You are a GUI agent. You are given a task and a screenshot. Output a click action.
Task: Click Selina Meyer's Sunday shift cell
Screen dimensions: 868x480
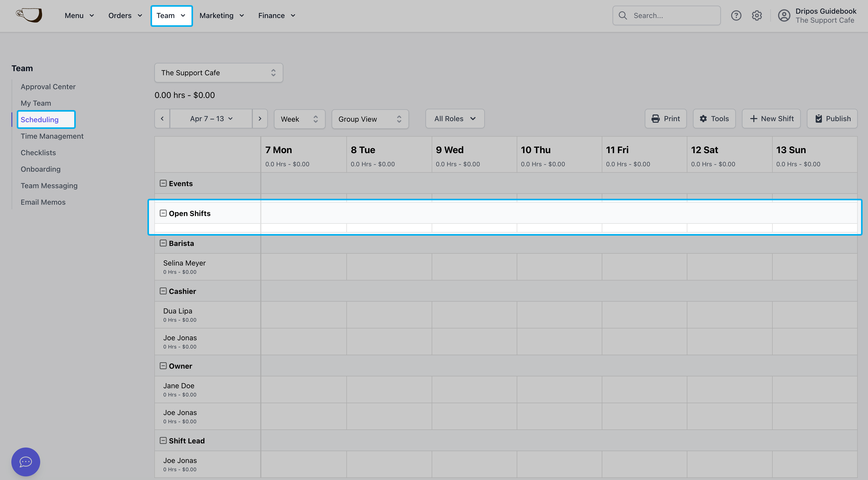click(x=815, y=267)
